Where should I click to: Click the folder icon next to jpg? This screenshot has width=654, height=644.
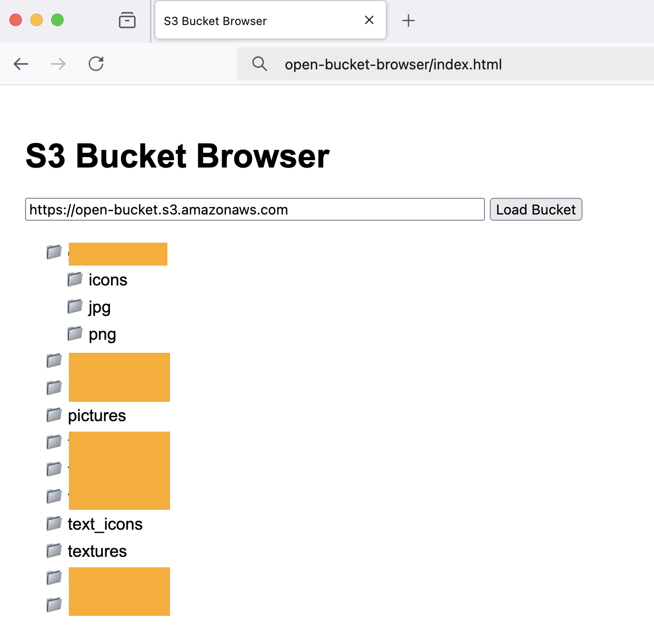click(x=75, y=306)
